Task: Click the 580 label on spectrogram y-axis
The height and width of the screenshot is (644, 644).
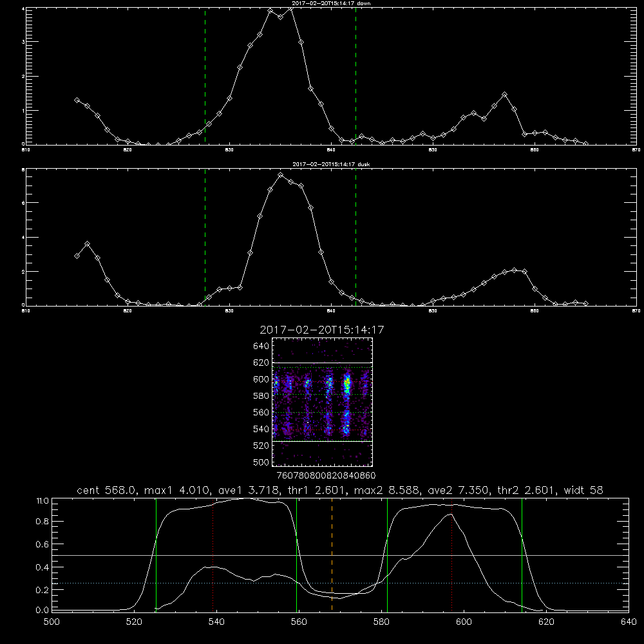Action: pyautogui.click(x=261, y=396)
